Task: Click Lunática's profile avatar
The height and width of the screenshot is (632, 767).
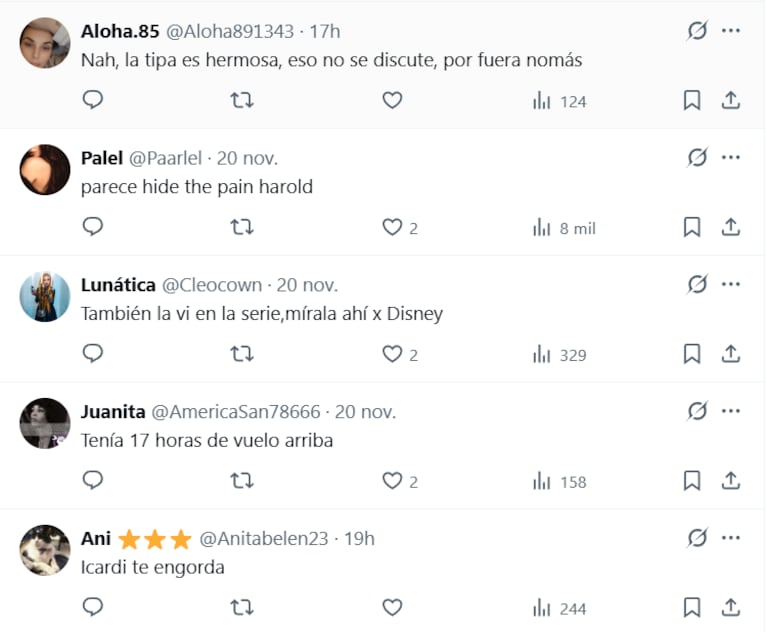Action: [x=45, y=296]
